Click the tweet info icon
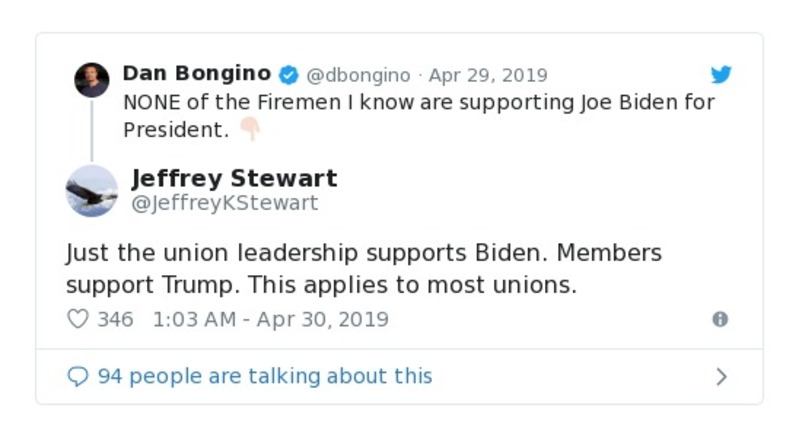This screenshot has height=443, width=799. pos(719,319)
